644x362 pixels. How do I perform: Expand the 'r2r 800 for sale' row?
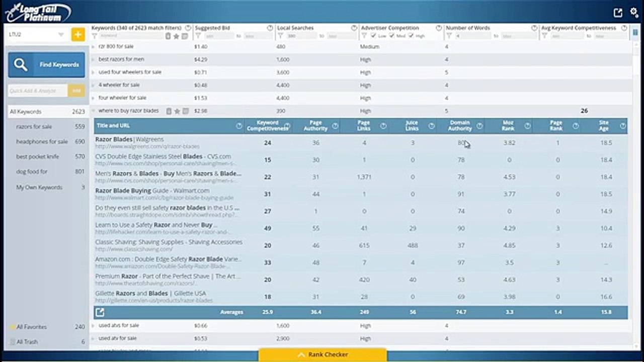pyautogui.click(x=93, y=47)
